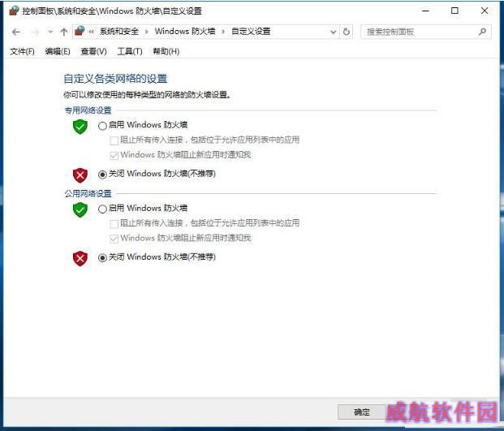Click the description text 你可以修改使用的每种类型的网络的防火墙设置
The image size is (504, 431).
147,95
